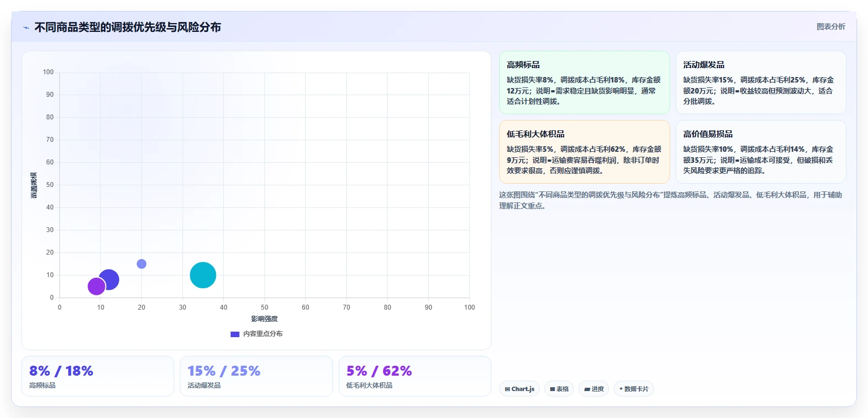Click the Chart.js tag chip
The height and width of the screenshot is (418, 868).
tap(519, 389)
